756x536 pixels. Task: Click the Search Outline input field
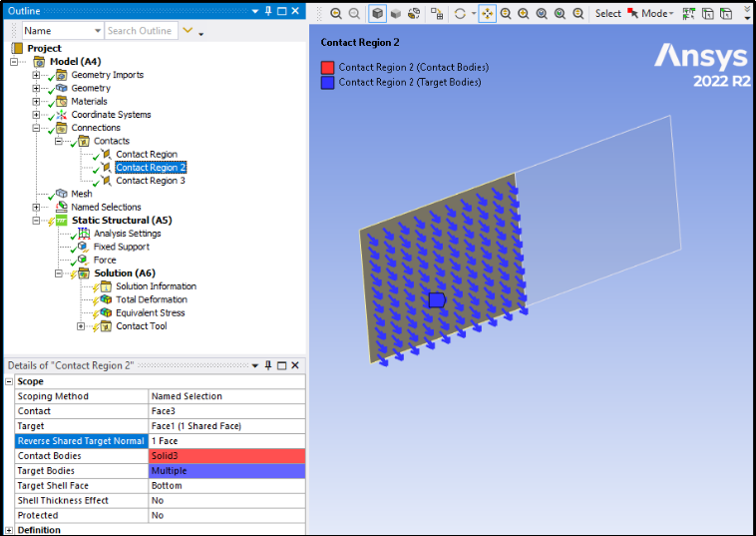(141, 30)
